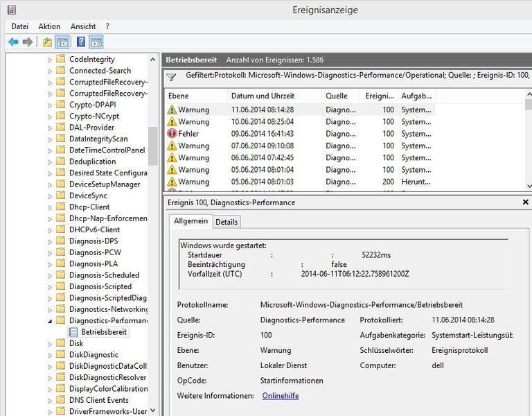Click warning icon of the 10.06.2014 event

click(172, 121)
